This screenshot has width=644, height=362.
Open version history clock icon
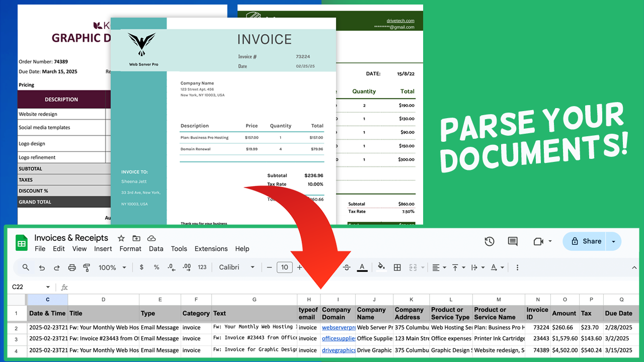coord(489,241)
